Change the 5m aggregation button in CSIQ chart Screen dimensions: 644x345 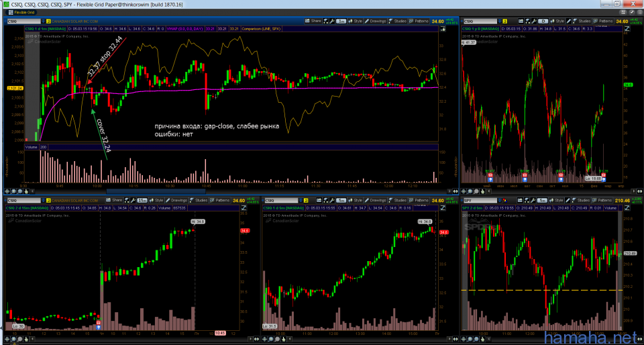click(343, 201)
